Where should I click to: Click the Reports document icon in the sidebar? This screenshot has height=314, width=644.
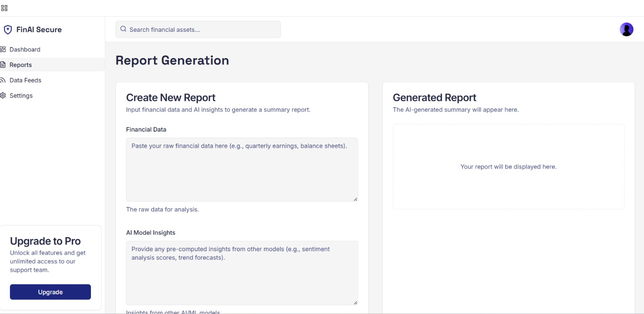[3, 65]
